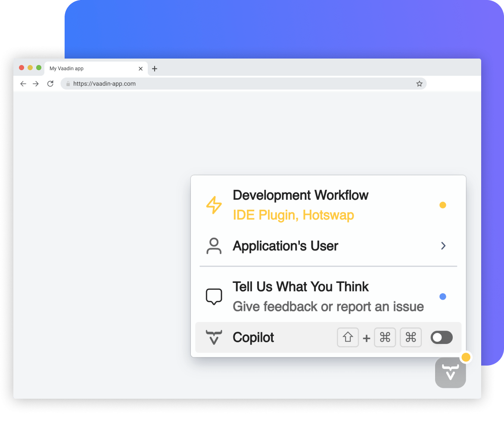This screenshot has height=431, width=504.
Task: Expand the Application's User section chevron
Action: tap(443, 246)
